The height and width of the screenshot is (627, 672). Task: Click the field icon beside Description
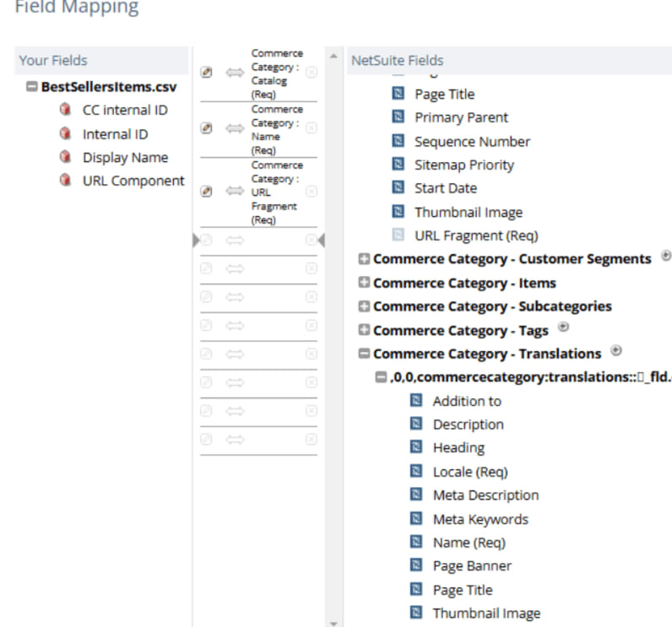pos(416,424)
